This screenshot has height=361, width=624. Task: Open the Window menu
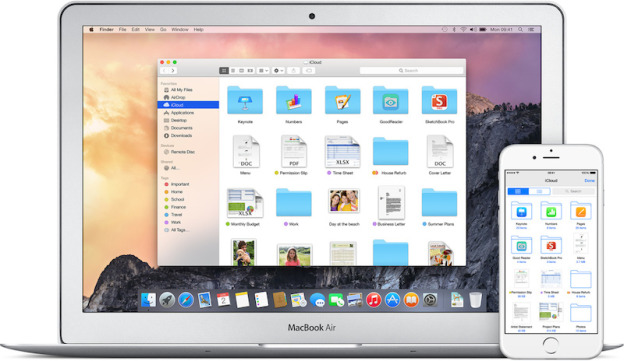coord(180,29)
